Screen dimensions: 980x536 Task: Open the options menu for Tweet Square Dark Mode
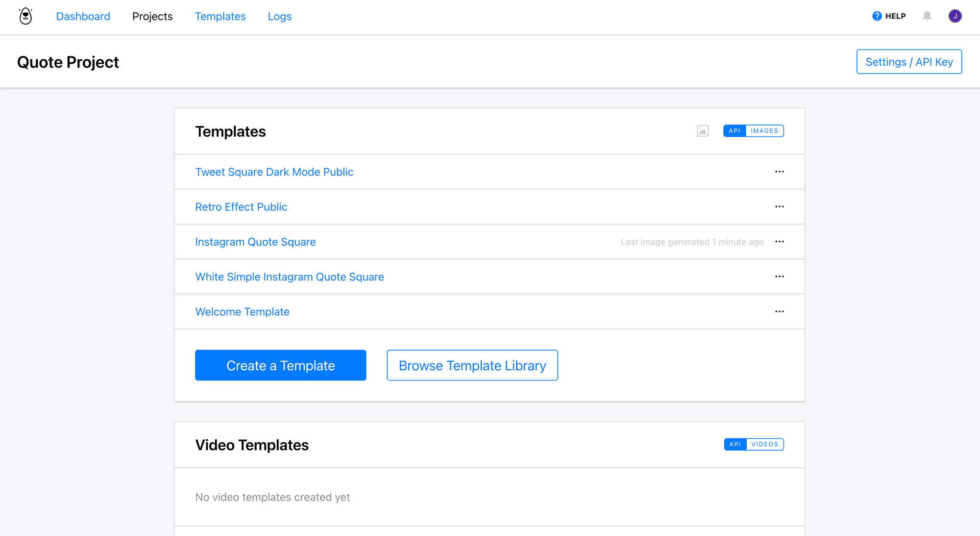[780, 172]
